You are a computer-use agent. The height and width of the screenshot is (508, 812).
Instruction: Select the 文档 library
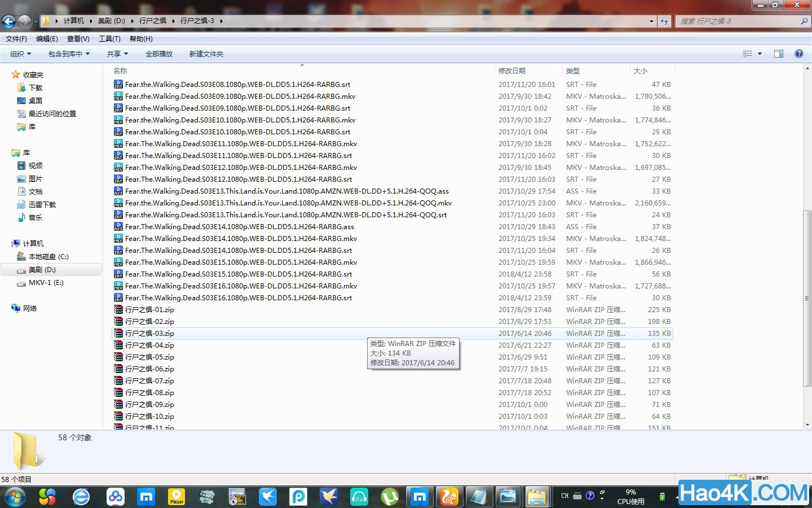click(36, 191)
